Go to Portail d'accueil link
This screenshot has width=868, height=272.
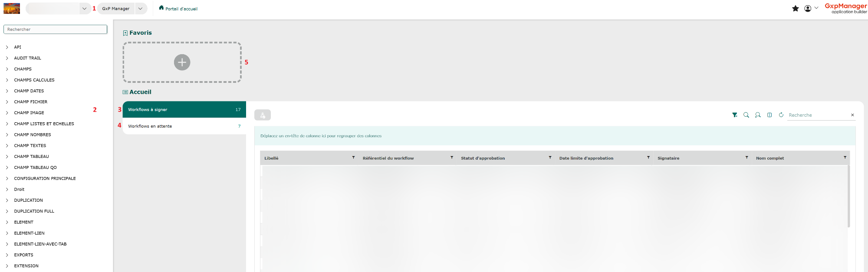tap(181, 9)
